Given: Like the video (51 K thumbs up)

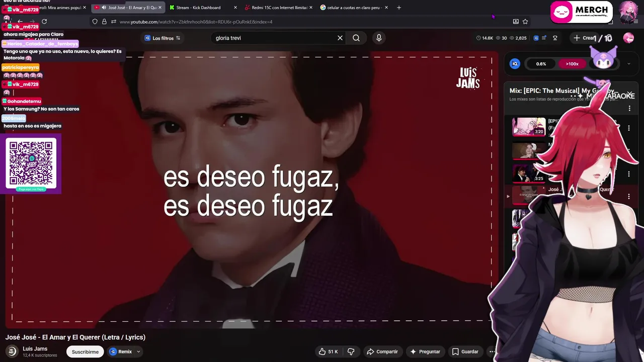Looking at the screenshot, I should click(328, 351).
